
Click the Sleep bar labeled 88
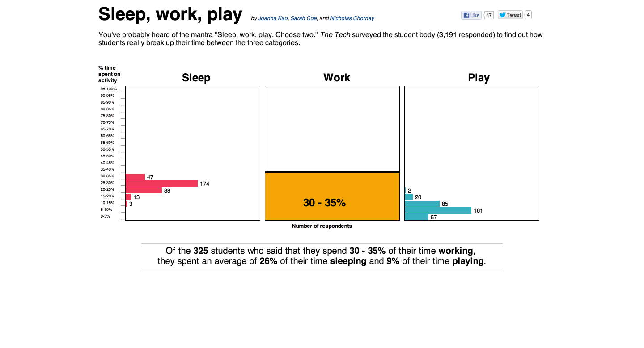pos(144,190)
